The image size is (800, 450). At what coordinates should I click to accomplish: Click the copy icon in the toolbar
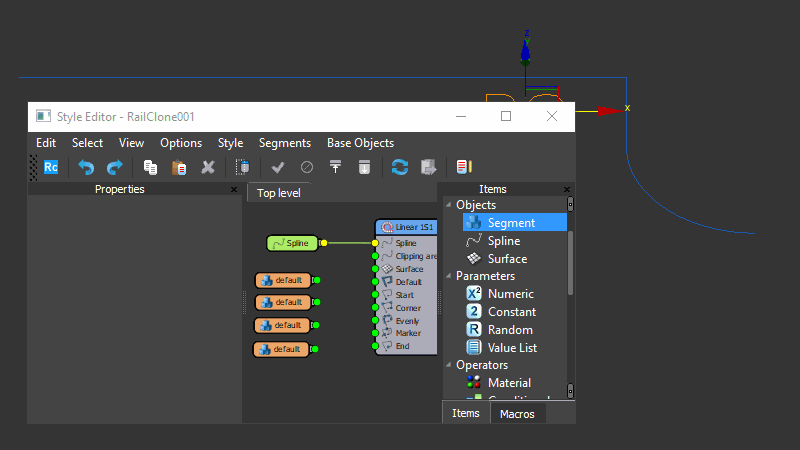tap(151, 167)
